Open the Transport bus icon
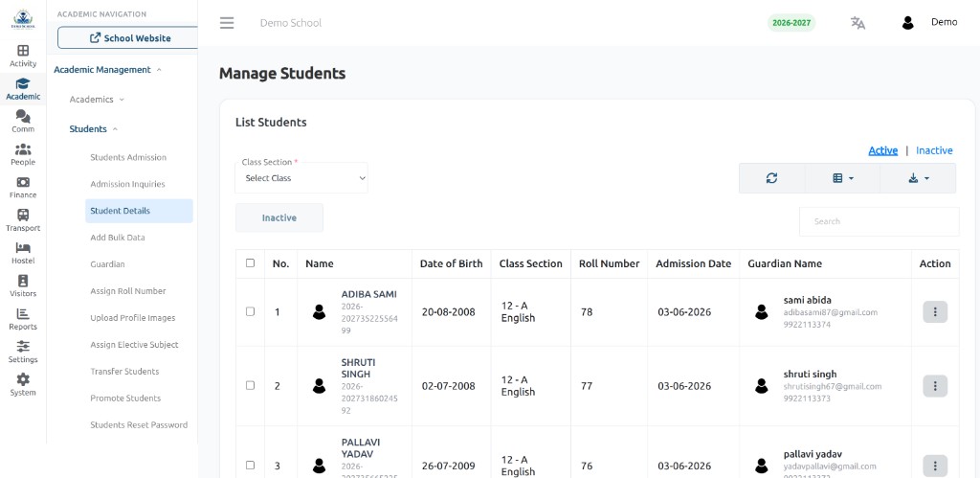This screenshot has height=478, width=980. pyautogui.click(x=23, y=216)
